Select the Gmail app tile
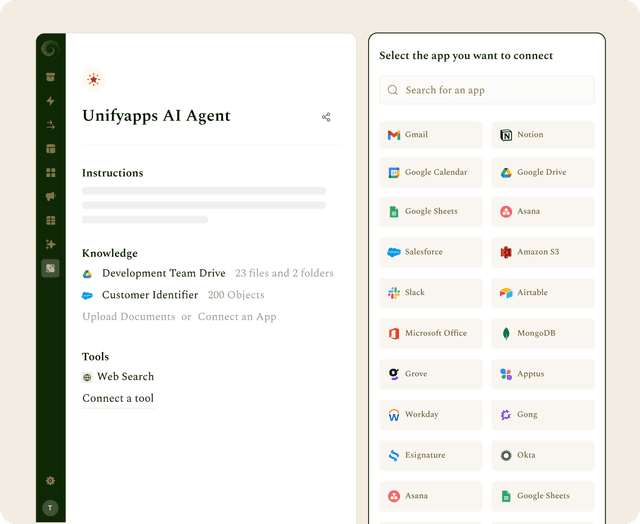 [431, 135]
